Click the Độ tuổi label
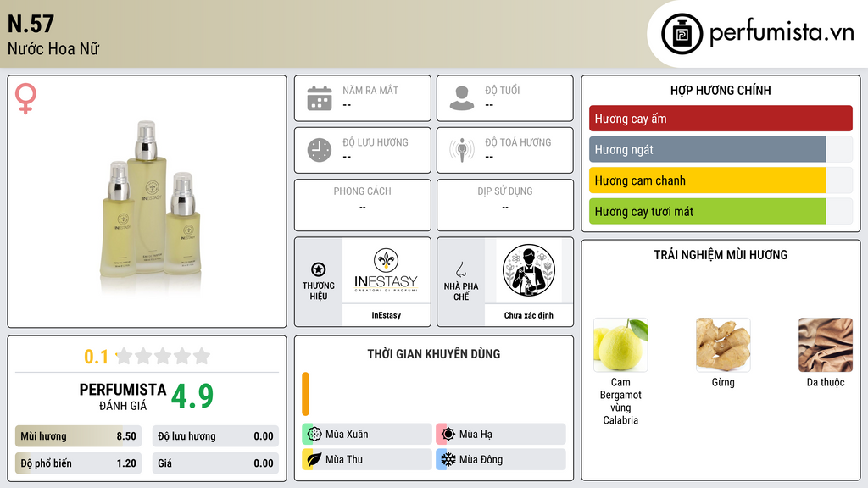 tap(503, 90)
